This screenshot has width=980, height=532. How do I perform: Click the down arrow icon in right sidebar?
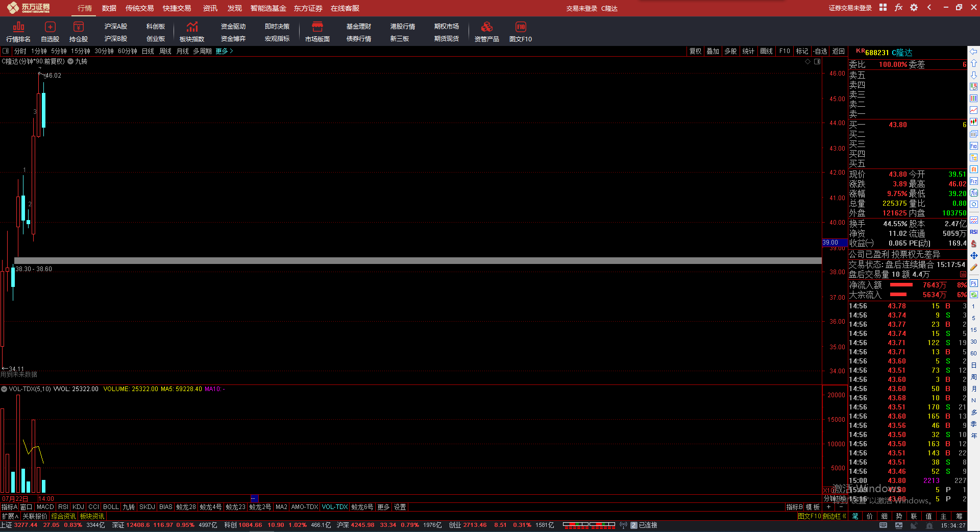pos(974,75)
